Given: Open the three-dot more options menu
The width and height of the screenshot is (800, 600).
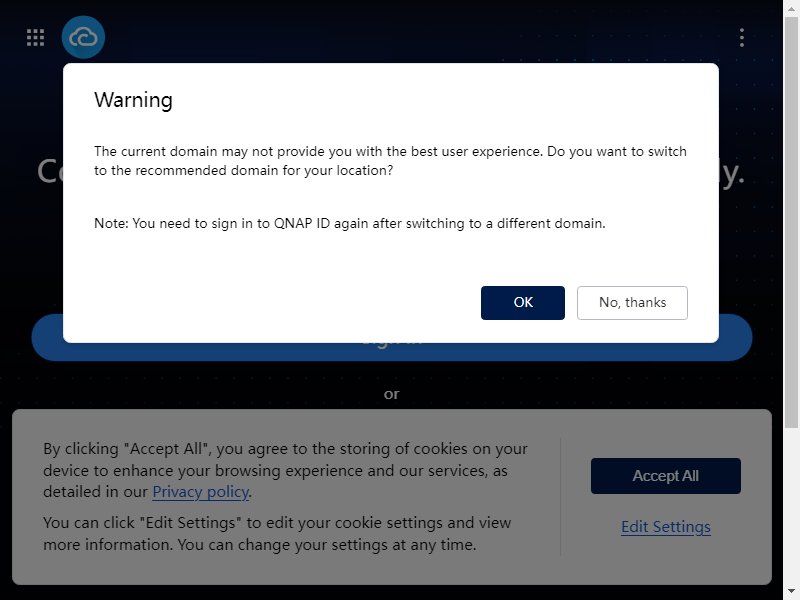Looking at the screenshot, I should [742, 38].
